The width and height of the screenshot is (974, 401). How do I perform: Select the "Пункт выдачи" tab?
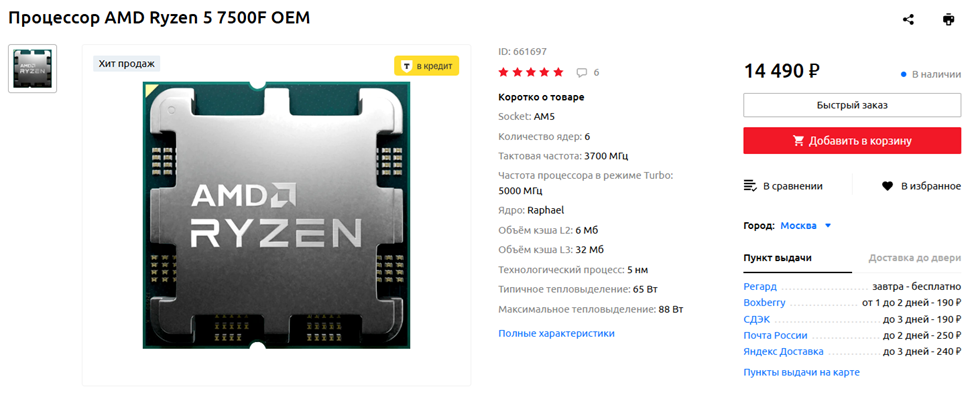pos(778,258)
